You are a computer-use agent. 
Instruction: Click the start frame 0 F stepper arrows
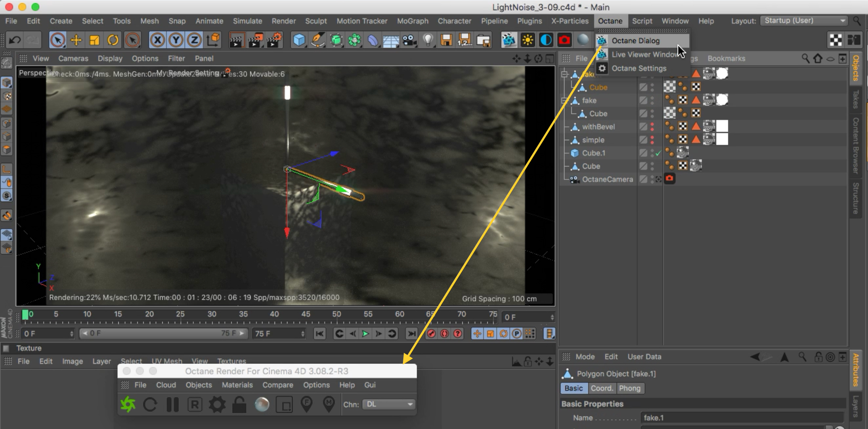tap(71, 334)
